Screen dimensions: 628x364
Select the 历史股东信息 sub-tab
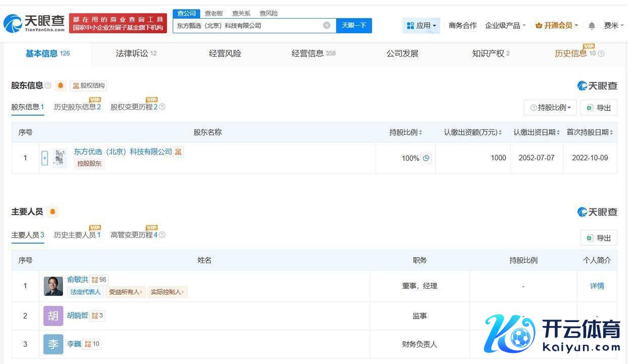tap(77, 107)
